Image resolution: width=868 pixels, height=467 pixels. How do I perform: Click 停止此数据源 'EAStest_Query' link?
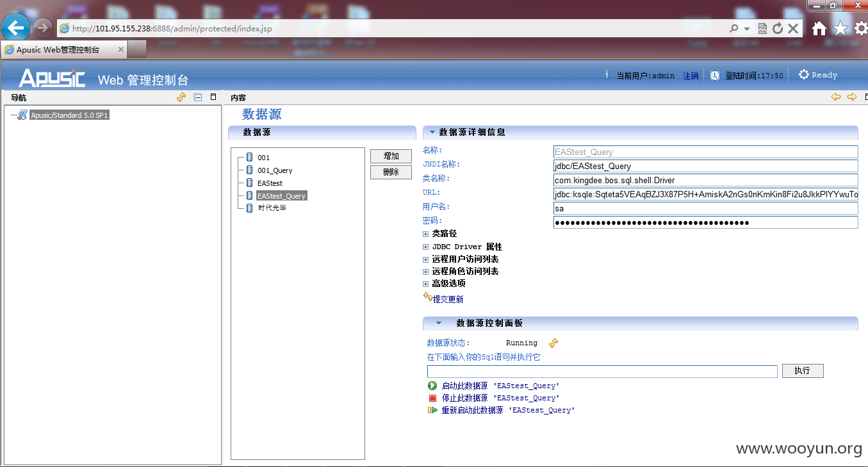click(501, 398)
